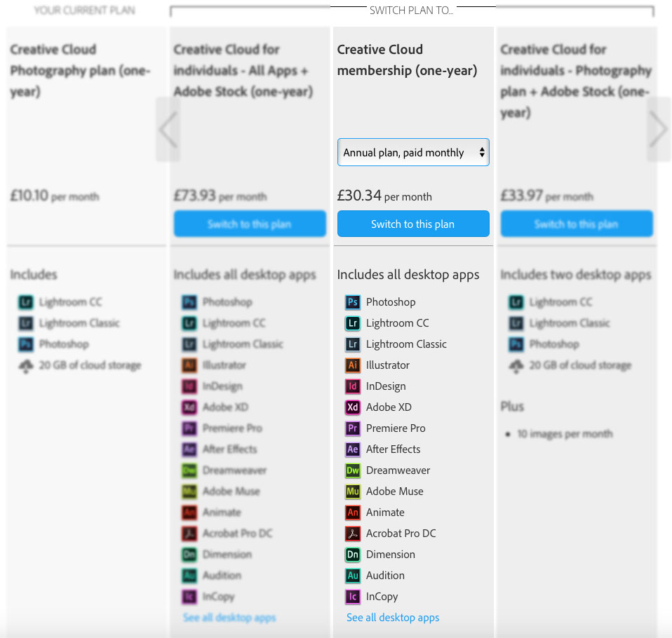Switch to All Apps + Adobe Stock plan
Image resolution: width=672 pixels, height=638 pixels.
250,224
